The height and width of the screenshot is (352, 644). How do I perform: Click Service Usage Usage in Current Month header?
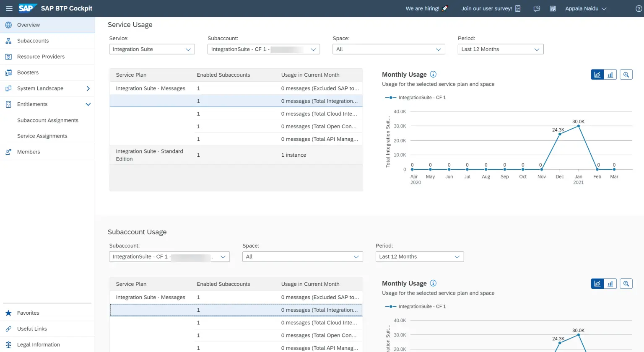[310, 75]
